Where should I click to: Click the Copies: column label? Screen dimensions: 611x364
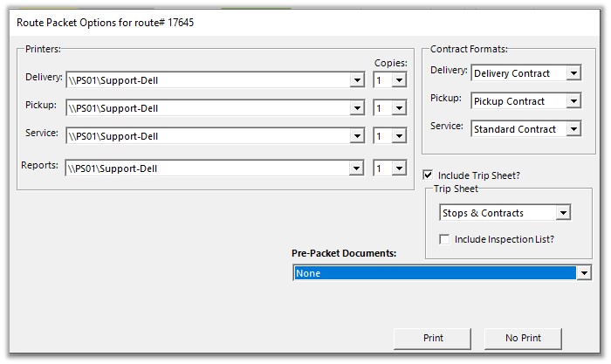tap(390, 63)
